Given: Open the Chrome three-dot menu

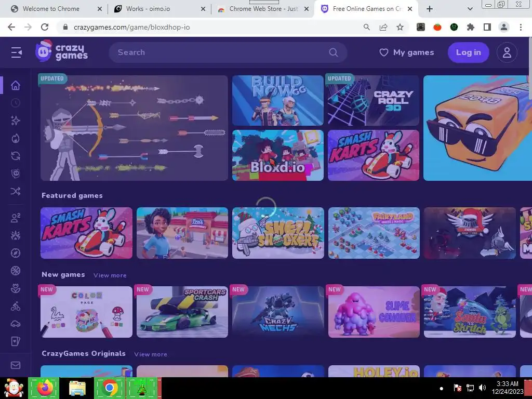Looking at the screenshot, I should tap(521, 27).
